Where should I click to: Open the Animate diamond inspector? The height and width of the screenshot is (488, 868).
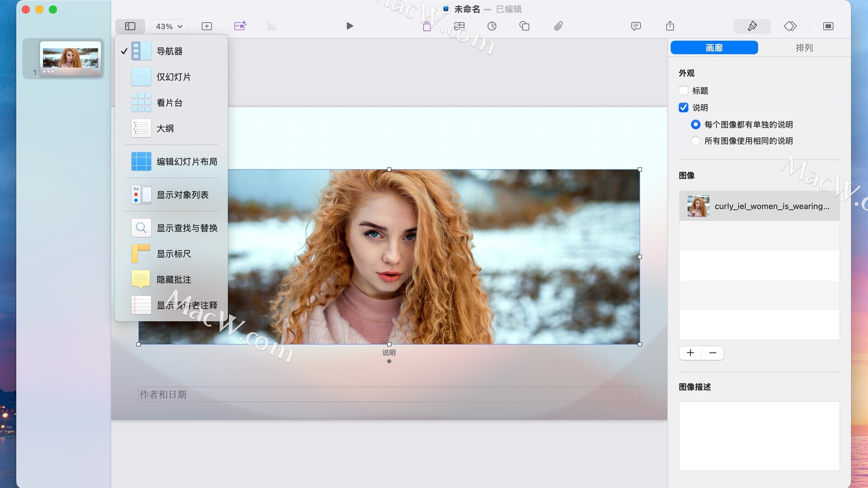tap(790, 26)
